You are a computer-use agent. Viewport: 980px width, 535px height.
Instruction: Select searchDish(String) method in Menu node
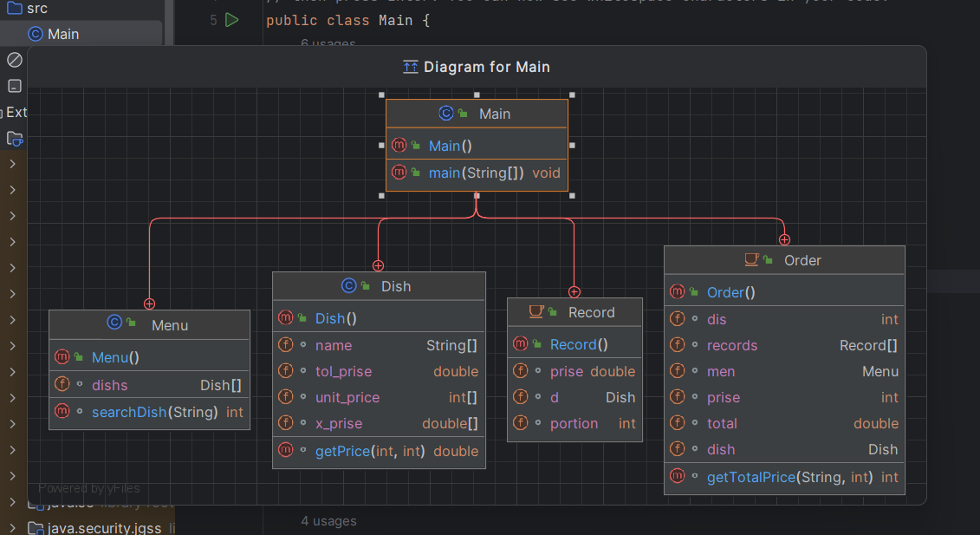(154, 412)
